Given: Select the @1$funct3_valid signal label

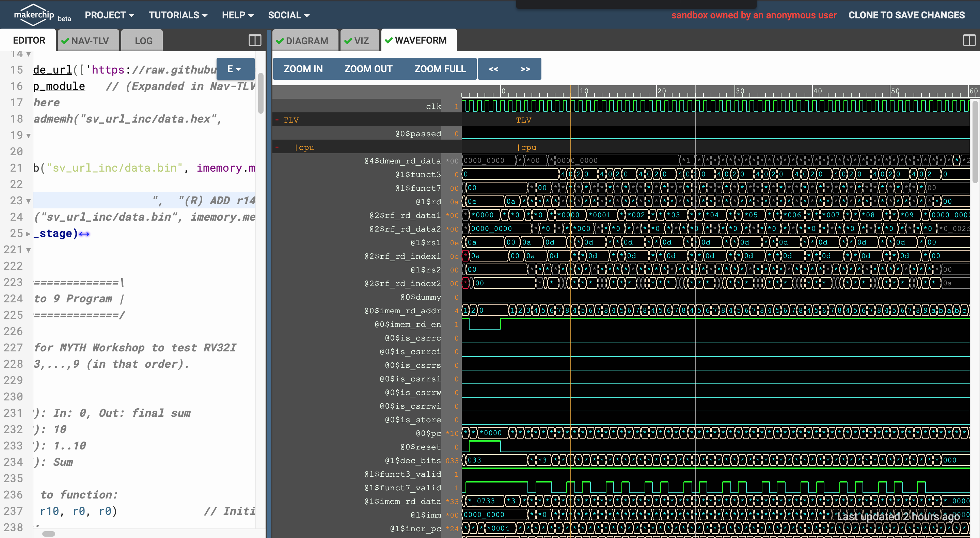Looking at the screenshot, I should (402, 474).
